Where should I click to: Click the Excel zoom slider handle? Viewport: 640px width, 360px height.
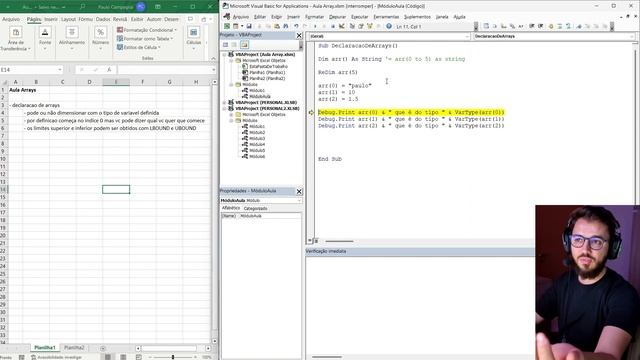pos(173,357)
